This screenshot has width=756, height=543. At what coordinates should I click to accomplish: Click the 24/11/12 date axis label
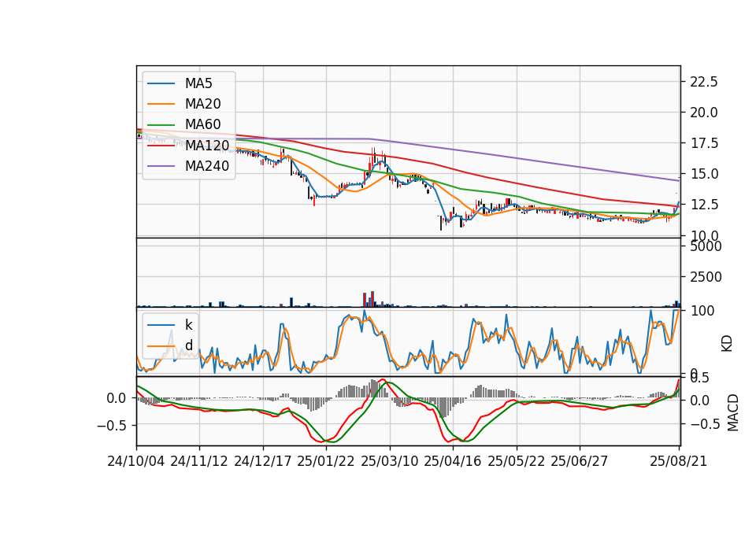199,461
